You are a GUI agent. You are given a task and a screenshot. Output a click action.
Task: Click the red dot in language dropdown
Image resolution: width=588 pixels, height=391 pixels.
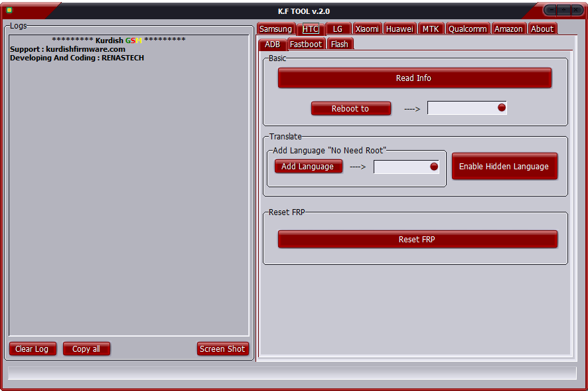tap(434, 167)
